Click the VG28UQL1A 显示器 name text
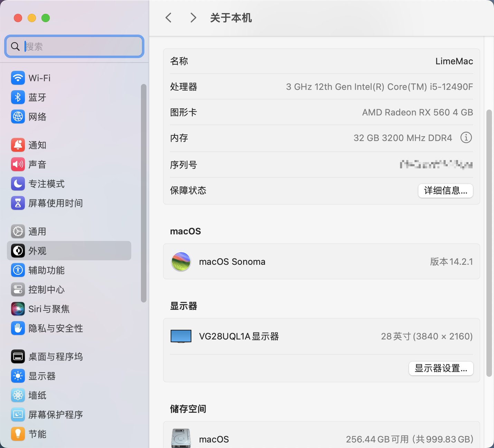494x448 pixels. click(x=239, y=336)
